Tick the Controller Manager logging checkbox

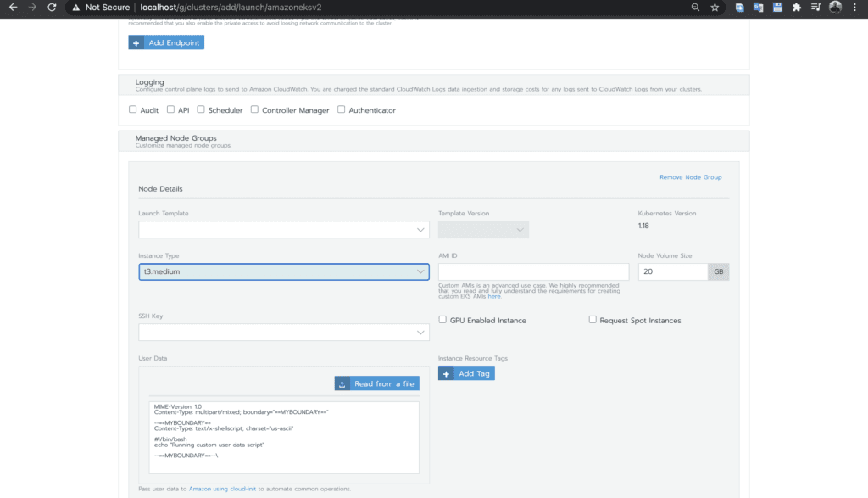click(x=254, y=109)
